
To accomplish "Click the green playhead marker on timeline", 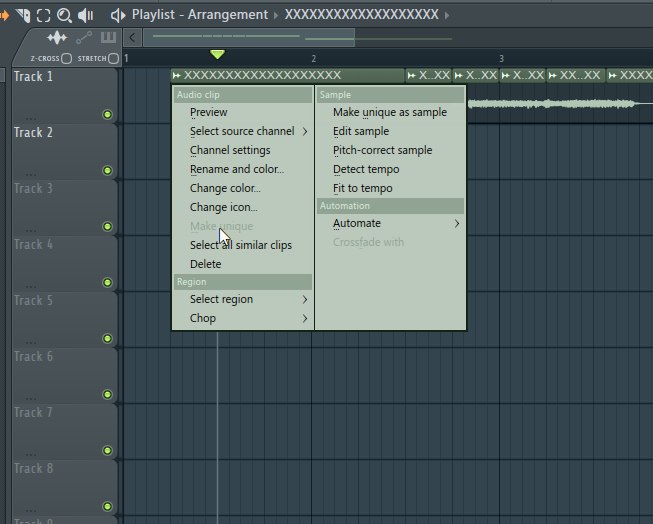I will click(x=217, y=54).
